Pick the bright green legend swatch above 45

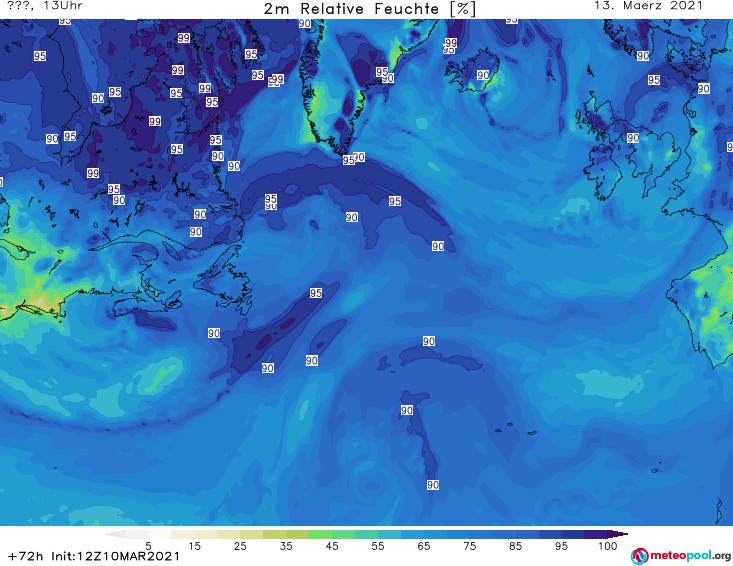click(x=320, y=534)
